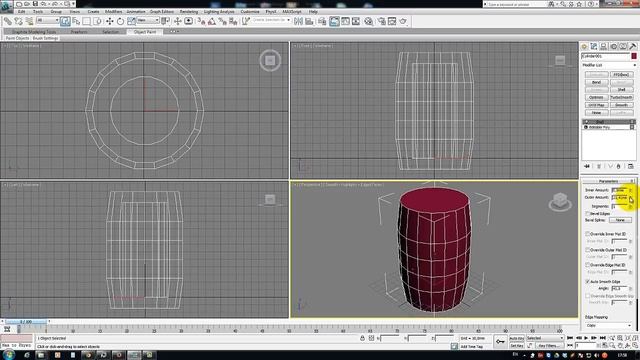640x360 pixels.
Task: Toggle the Angle Snap icon
Action: [211, 21]
